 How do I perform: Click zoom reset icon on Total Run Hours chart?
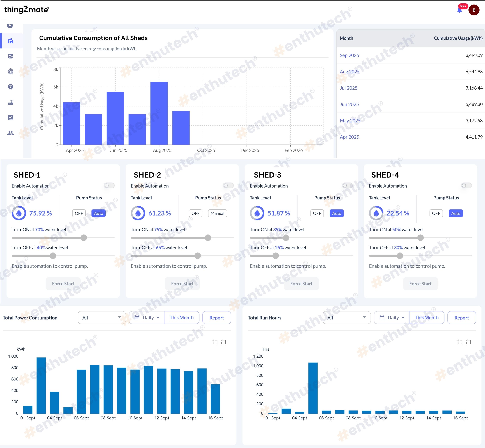click(x=468, y=342)
